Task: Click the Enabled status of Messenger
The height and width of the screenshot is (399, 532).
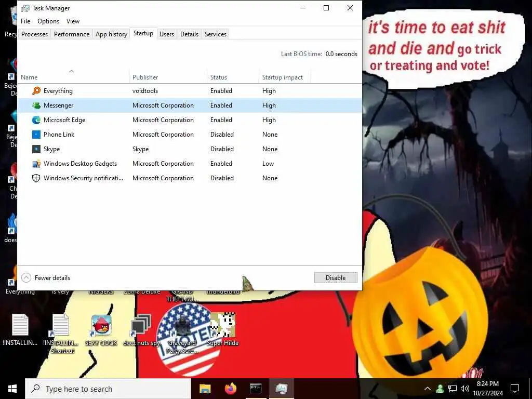Action: click(221, 105)
